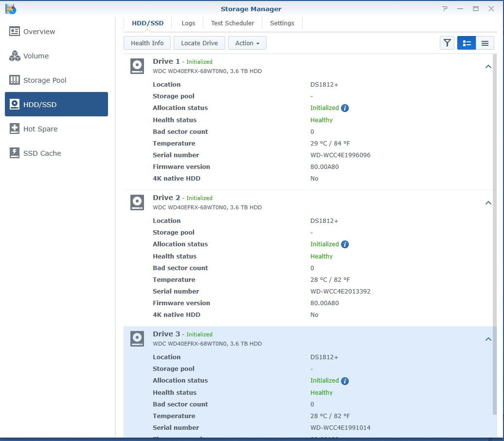Toggle the filter icon on the toolbar
Screen dimensions: 504x441
coord(447,43)
